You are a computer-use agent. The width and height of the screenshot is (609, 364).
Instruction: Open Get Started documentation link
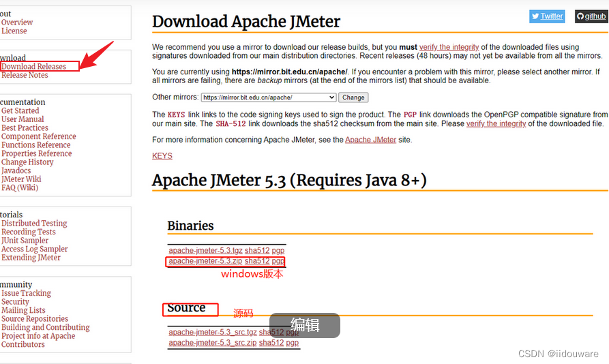pyautogui.click(x=20, y=110)
